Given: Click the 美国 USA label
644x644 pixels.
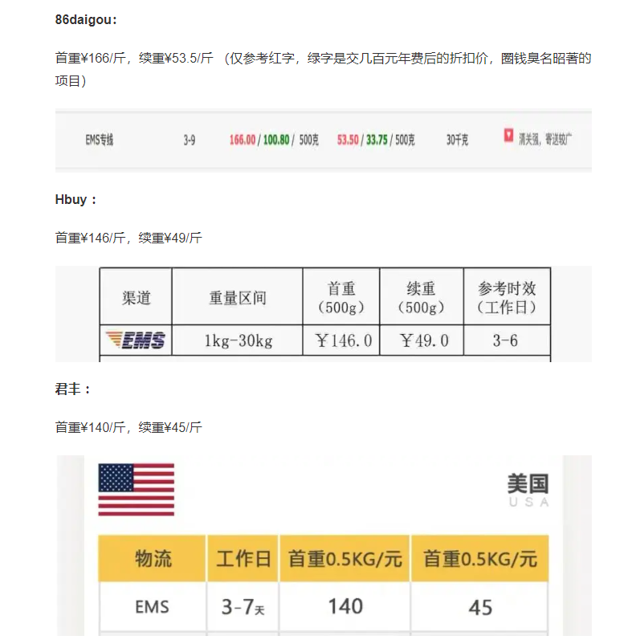Looking at the screenshot, I should (528, 490).
